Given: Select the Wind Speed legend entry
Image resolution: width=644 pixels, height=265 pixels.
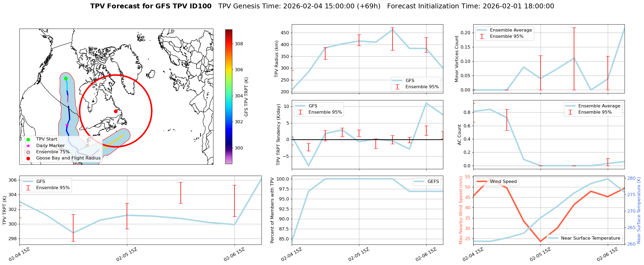Looking at the screenshot, I should click(x=503, y=182).
